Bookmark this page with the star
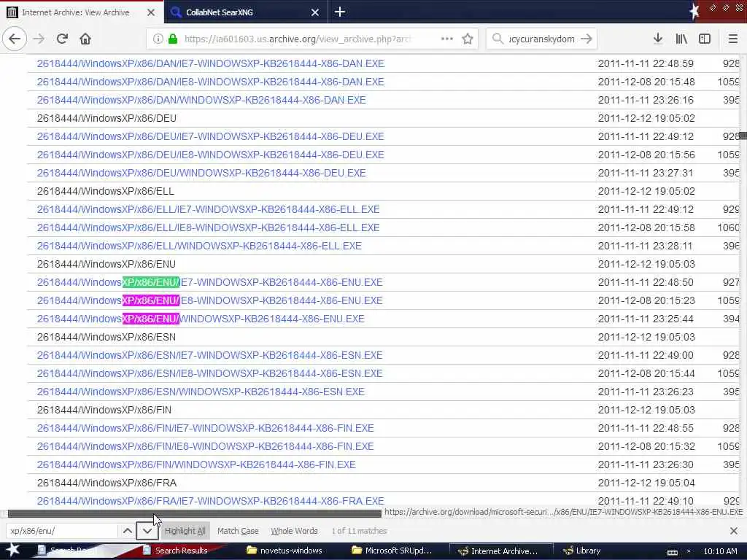This screenshot has width=747, height=560. click(468, 39)
